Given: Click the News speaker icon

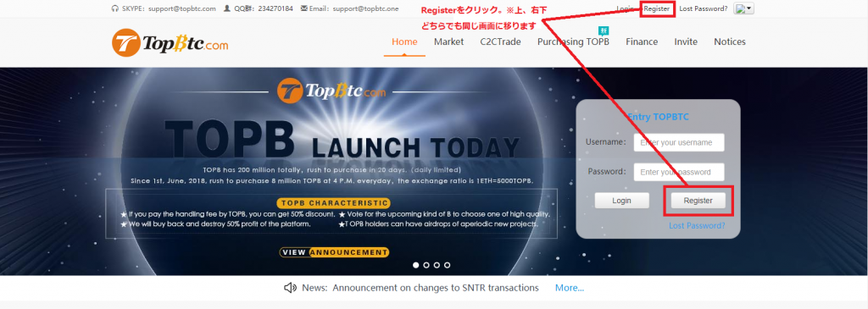Looking at the screenshot, I should pos(290,288).
